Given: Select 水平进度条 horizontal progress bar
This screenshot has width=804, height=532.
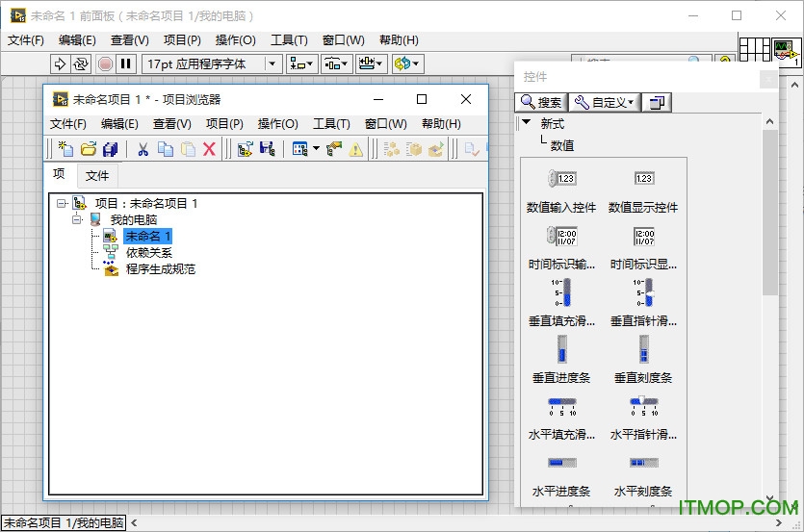Looking at the screenshot, I should [x=561, y=476].
